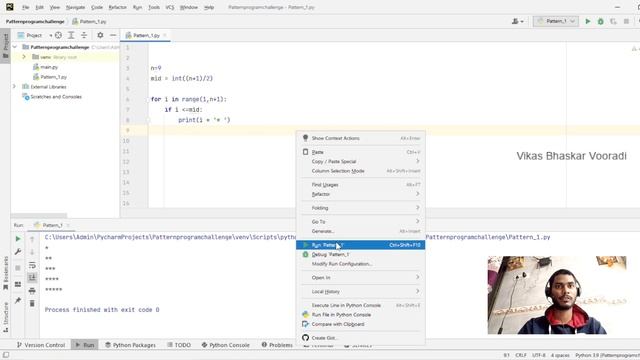This screenshot has height=360, width=640.
Task: Close the Pattern_1.py editor tab
Action: point(165,36)
